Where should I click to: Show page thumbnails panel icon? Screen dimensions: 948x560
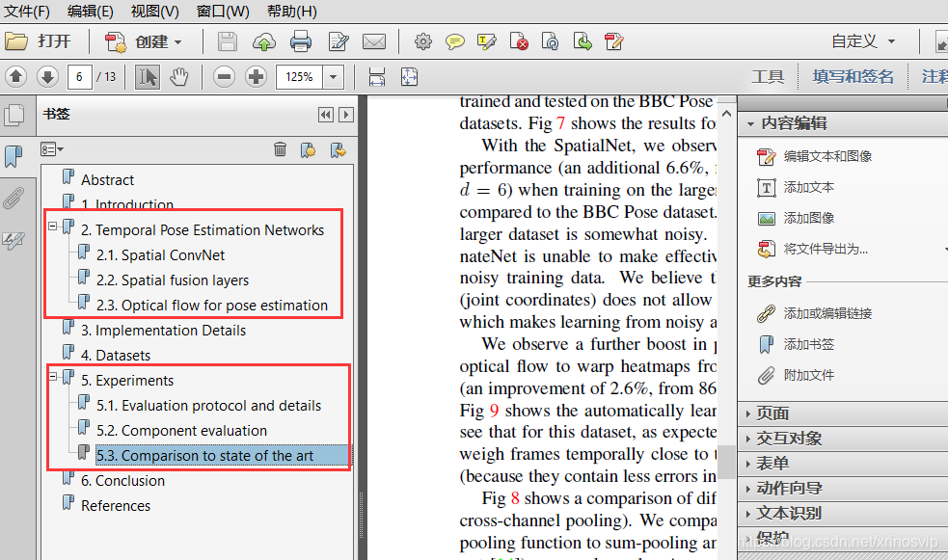(x=14, y=115)
